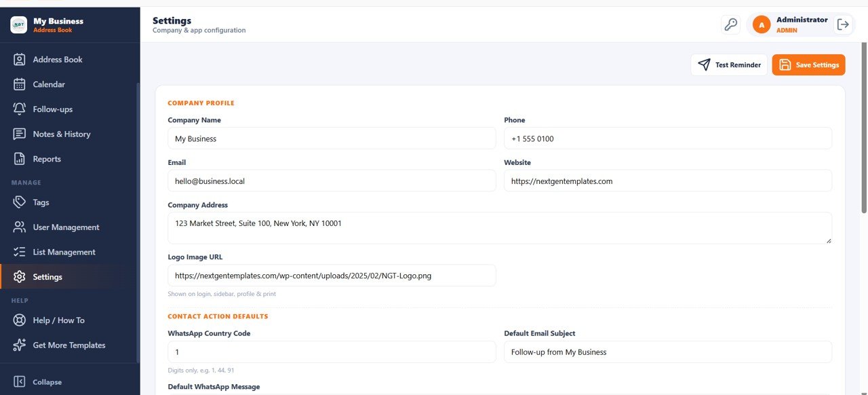Click "Digits only, e.g. 1, 44, 91" hint
This screenshot has width=868, height=395.
pyautogui.click(x=201, y=371)
